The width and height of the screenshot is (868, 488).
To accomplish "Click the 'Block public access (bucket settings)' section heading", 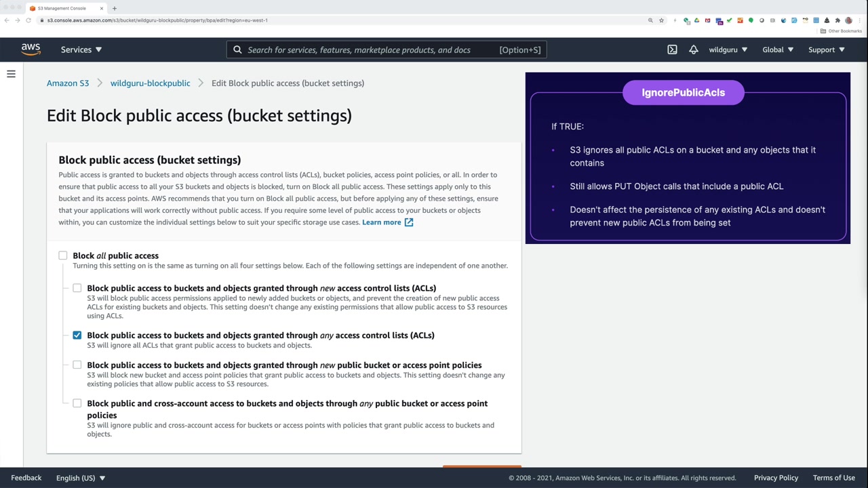I will point(150,160).
